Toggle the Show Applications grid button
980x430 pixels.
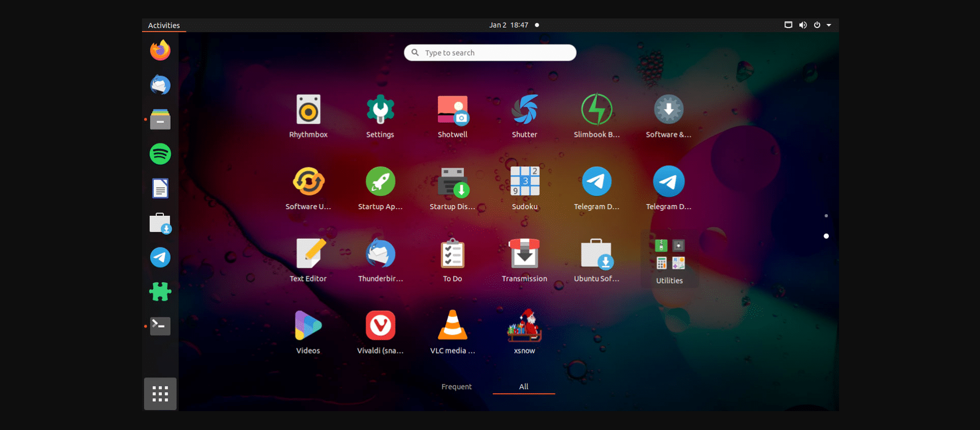[x=160, y=394]
